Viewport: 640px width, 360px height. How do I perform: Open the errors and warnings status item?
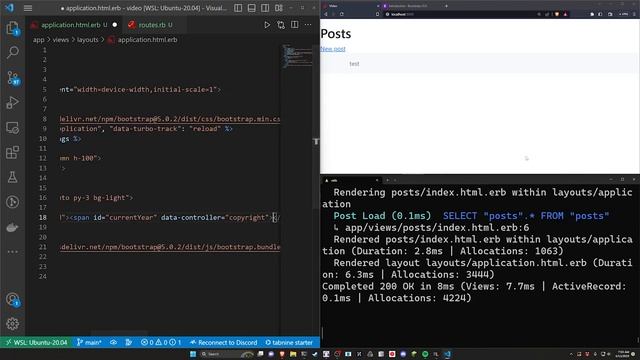point(161,342)
